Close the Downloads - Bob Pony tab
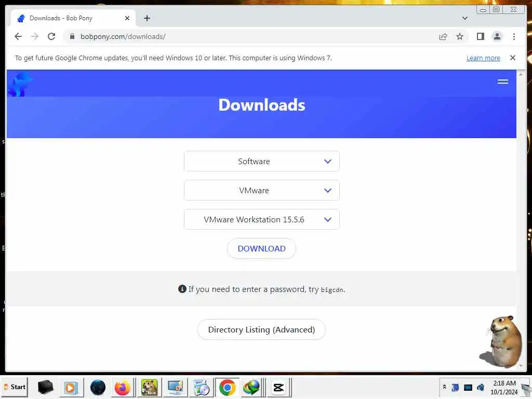The image size is (532, 399). tap(127, 18)
